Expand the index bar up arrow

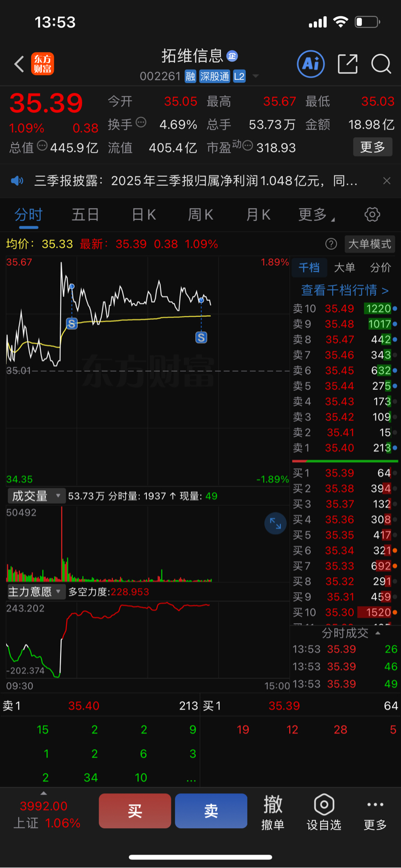[x=43, y=793]
